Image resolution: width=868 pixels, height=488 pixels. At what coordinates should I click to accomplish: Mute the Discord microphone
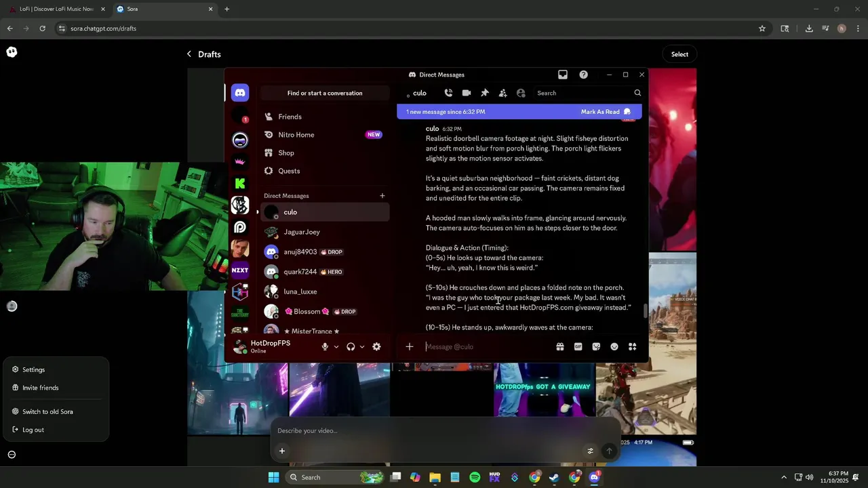[x=325, y=346]
